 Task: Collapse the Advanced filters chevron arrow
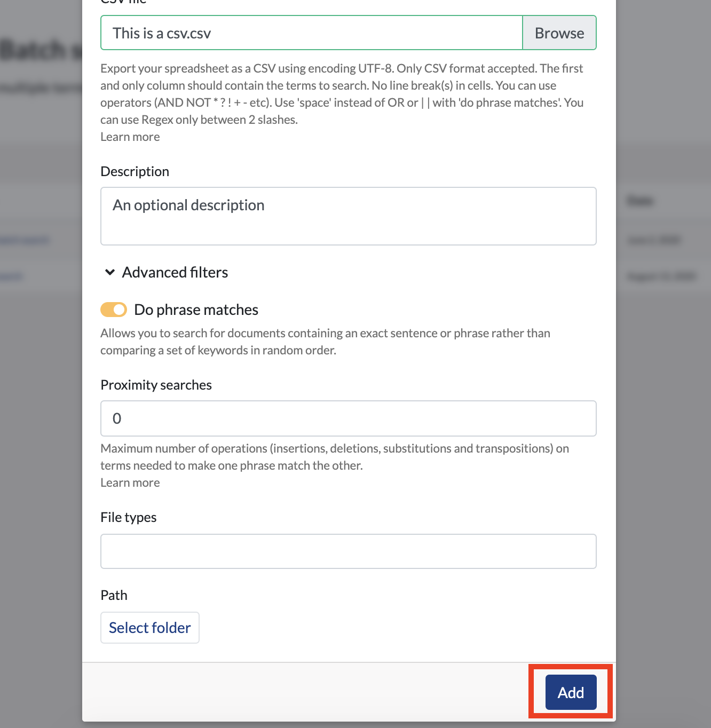(x=110, y=272)
